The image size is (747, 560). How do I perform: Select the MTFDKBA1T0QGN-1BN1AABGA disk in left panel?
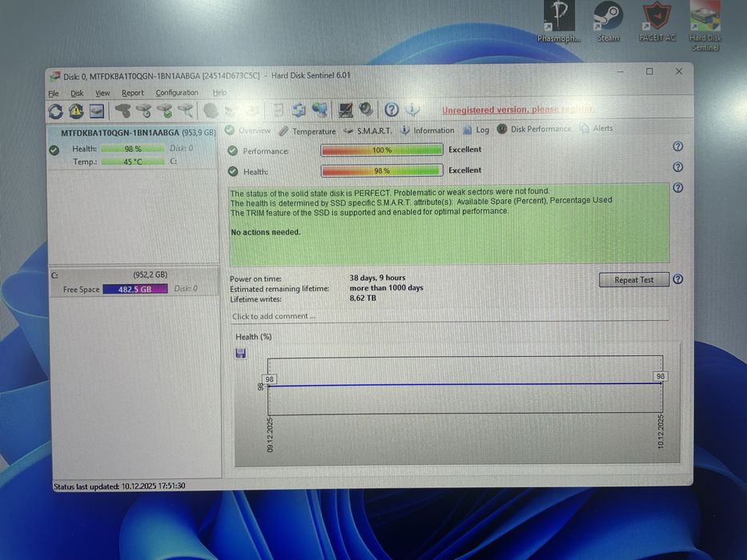[134, 146]
